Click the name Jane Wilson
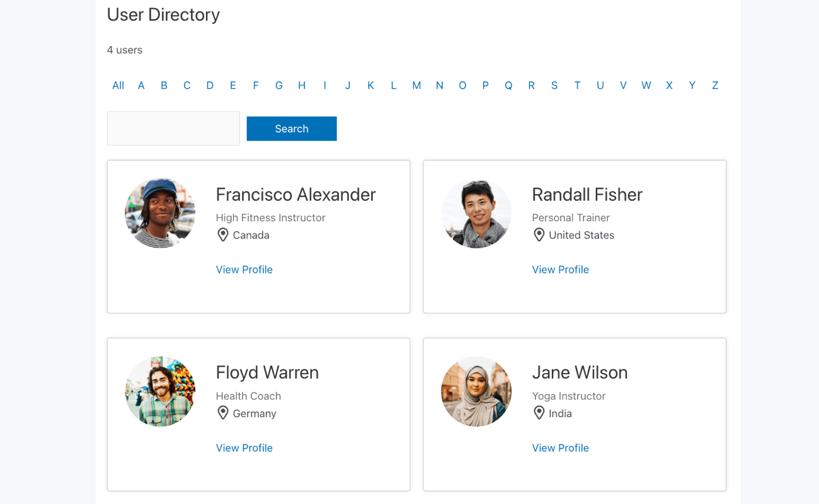Image resolution: width=819 pixels, height=504 pixels. 580,372
